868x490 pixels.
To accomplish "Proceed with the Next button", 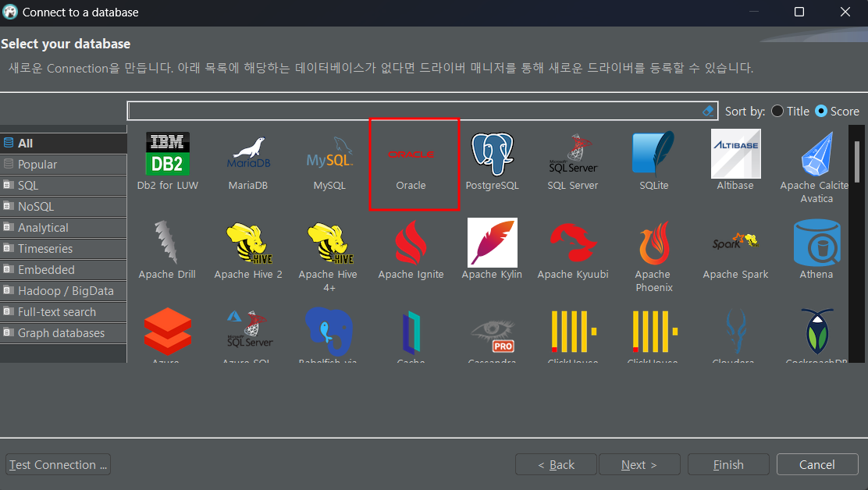I will click(x=639, y=464).
